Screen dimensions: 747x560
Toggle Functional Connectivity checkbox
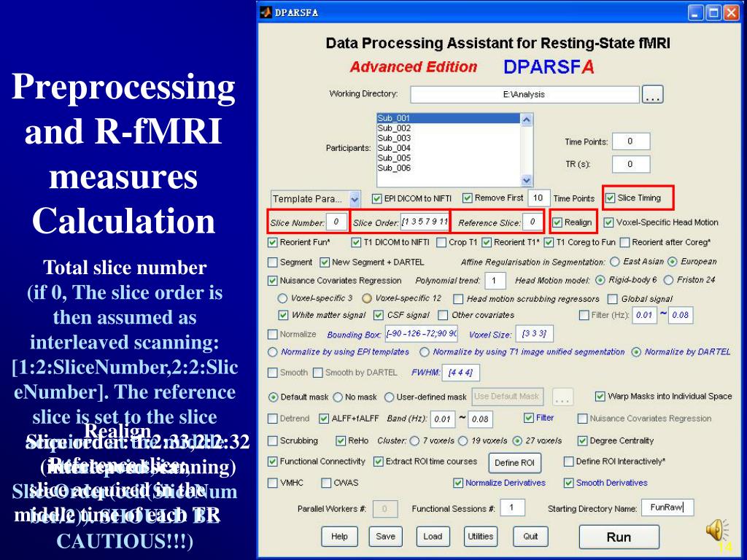coord(273,462)
